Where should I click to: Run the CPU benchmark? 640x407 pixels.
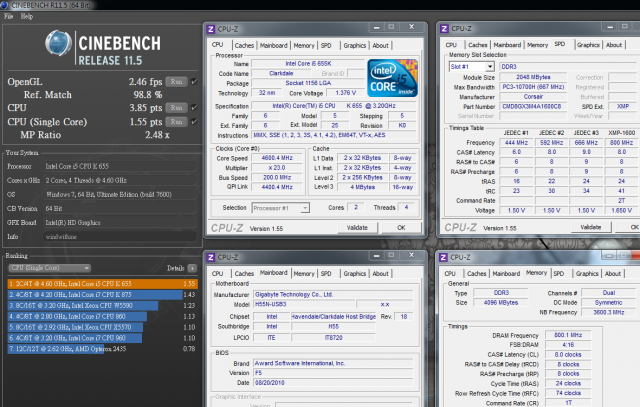pyautogui.click(x=177, y=108)
